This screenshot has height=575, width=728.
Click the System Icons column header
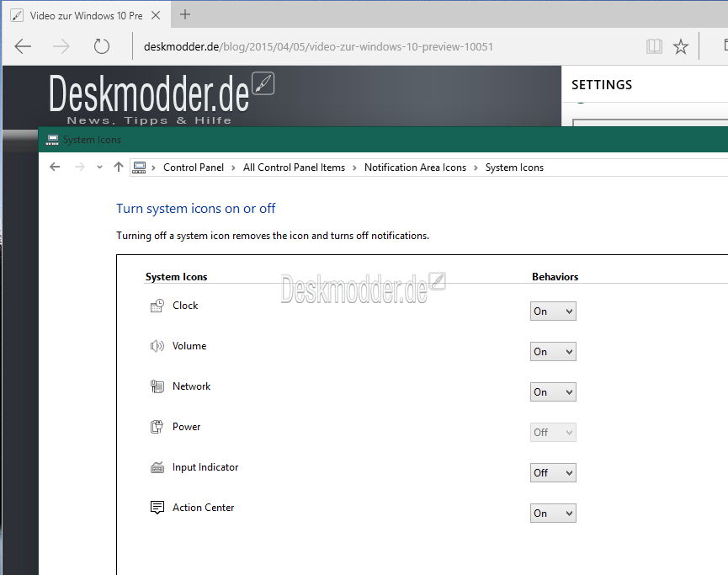176,276
